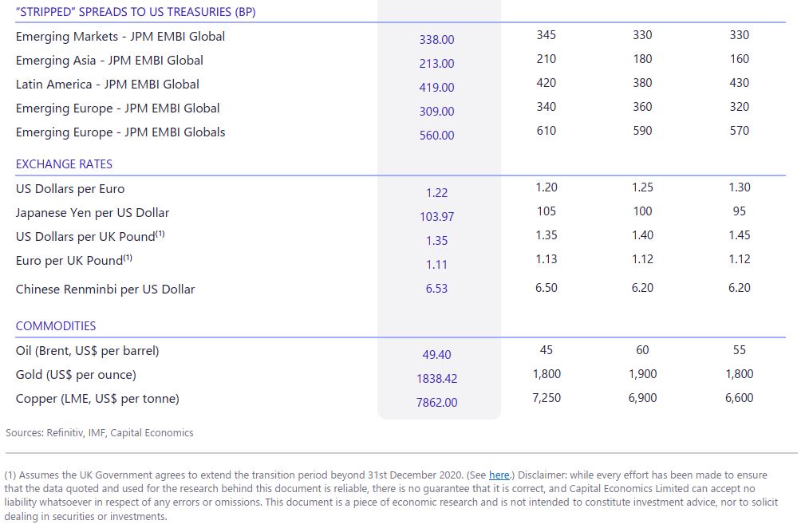Click the Oil (Brent, US$ per barrel) label
The height and width of the screenshot is (532, 805).
point(88,351)
